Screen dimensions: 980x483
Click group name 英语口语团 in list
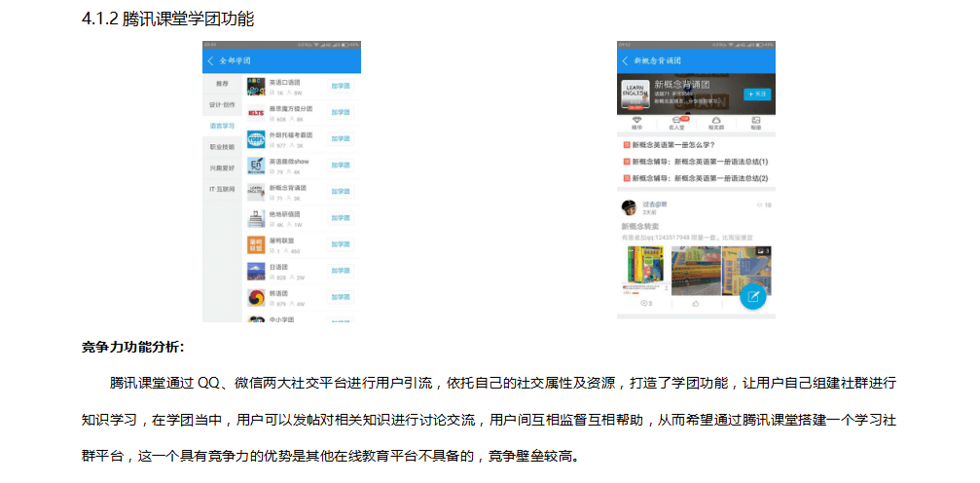pyautogui.click(x=284, y=82)
